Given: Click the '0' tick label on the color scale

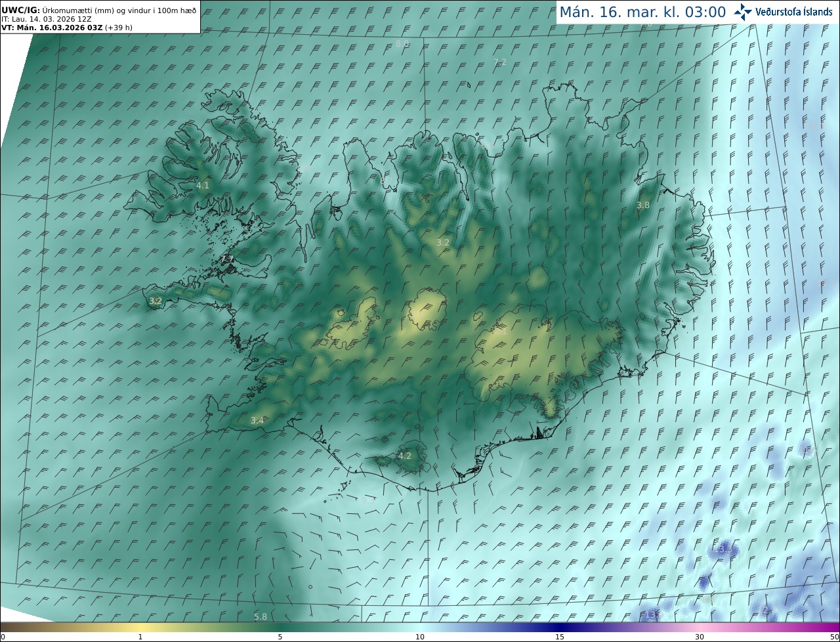Looking at the screenshot, I should (3, 637).
